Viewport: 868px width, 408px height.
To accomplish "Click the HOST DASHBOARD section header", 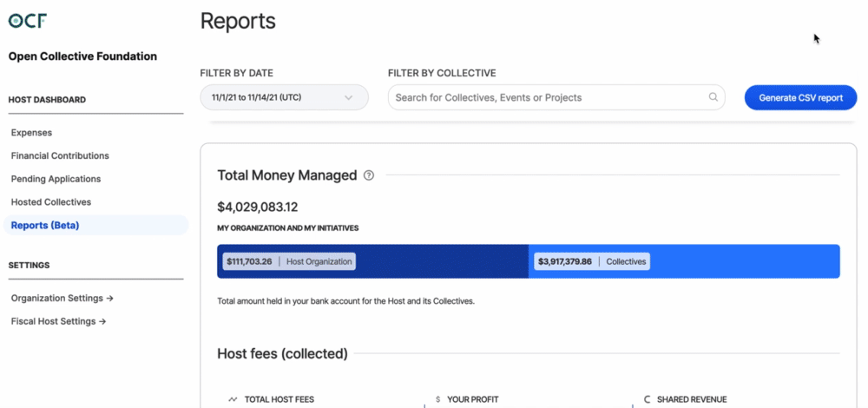I will pos(47,100).
